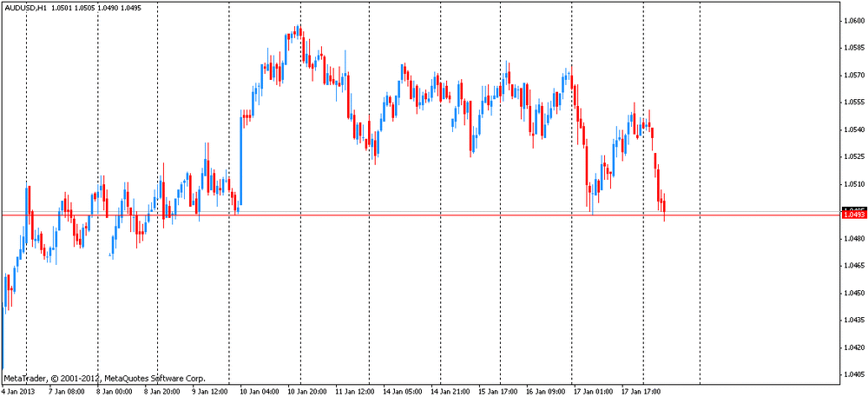
Task: Select the red horizontal bid price line
Action: pyautogui.click(x=434, y=215)
